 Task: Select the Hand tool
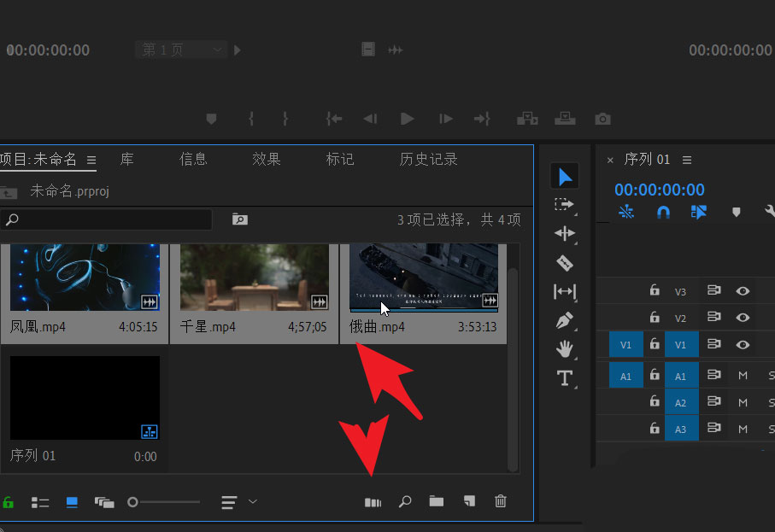[564, 348]
